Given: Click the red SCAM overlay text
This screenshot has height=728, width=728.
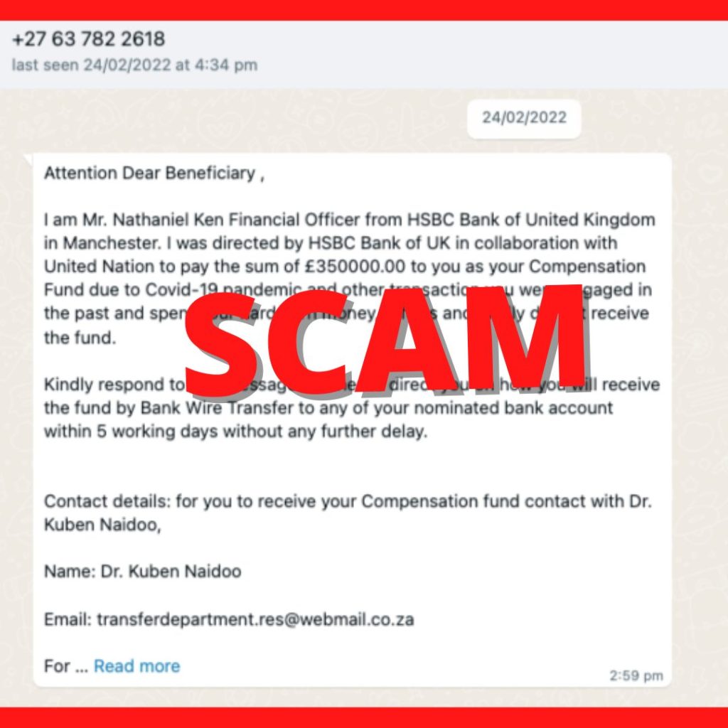Looking at the screenshot, I should point(386,341).
